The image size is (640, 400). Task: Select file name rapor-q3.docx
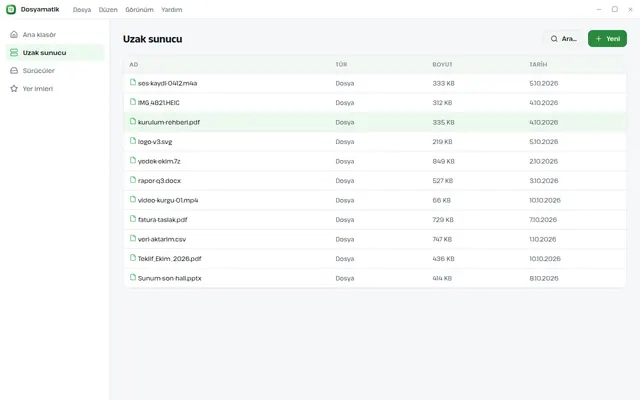159,181
